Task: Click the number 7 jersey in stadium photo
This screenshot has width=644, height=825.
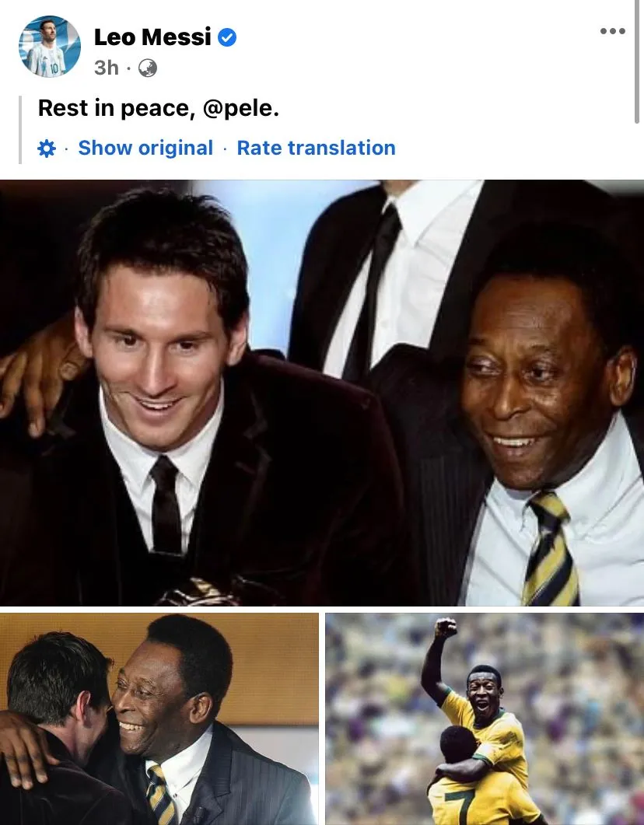Action: 454,807
